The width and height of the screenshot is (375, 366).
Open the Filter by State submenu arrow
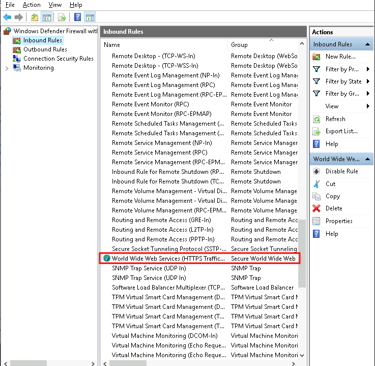[368, 81]
